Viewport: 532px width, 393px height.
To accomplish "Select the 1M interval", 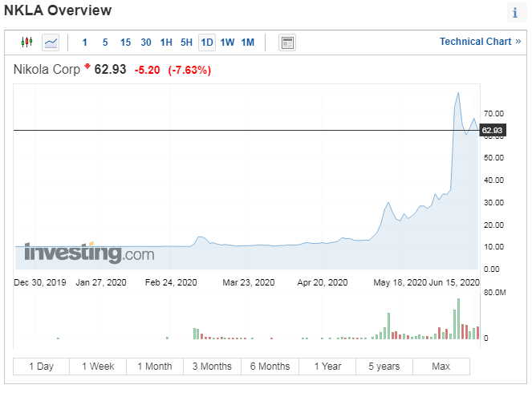I will click(248, 43).
